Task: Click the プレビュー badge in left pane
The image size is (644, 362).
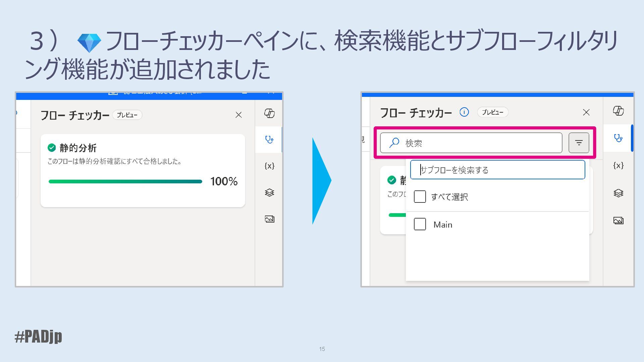Action: pos(127,115)
